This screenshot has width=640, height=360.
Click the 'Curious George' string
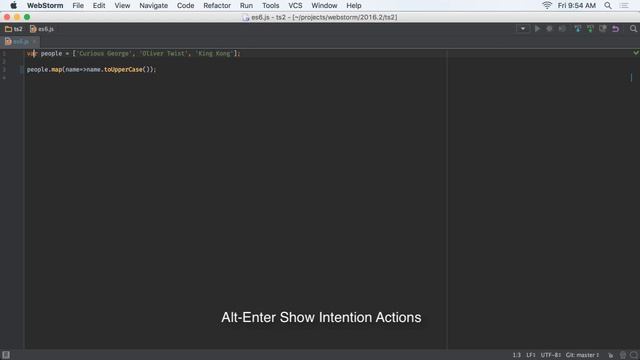tap(104, 53)
